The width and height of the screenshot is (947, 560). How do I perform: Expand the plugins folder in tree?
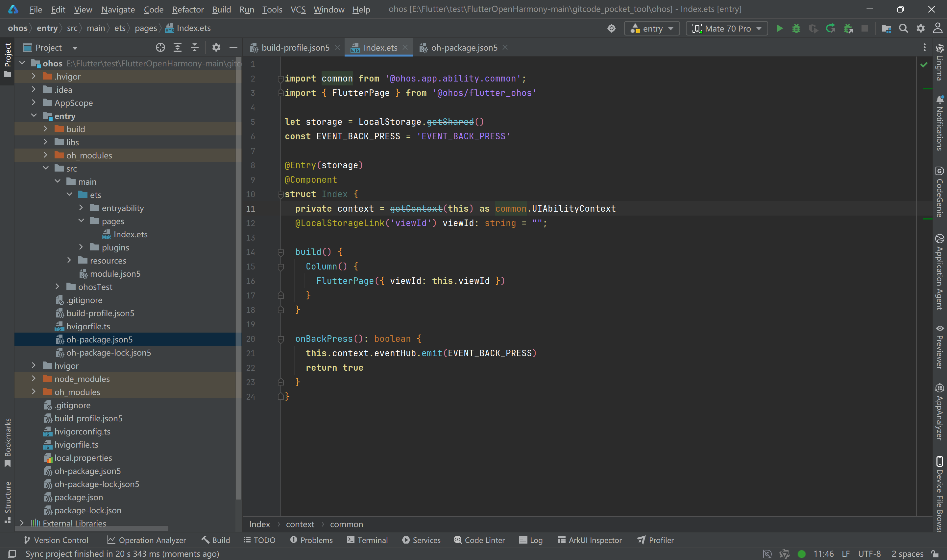pos(81,247)
